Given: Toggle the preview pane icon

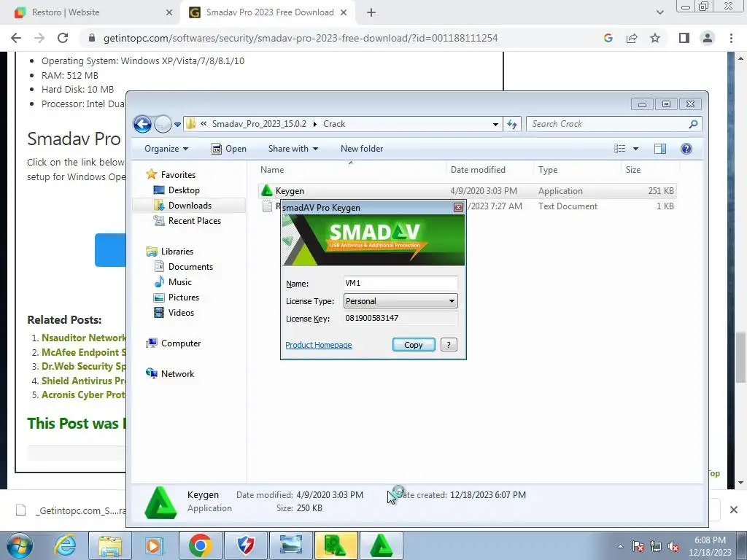Looking at the screenshot, I should tap(659, 149).
